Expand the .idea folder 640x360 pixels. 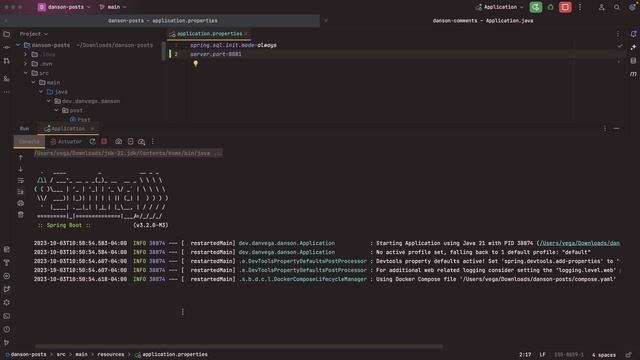click(x=26, y=54)
